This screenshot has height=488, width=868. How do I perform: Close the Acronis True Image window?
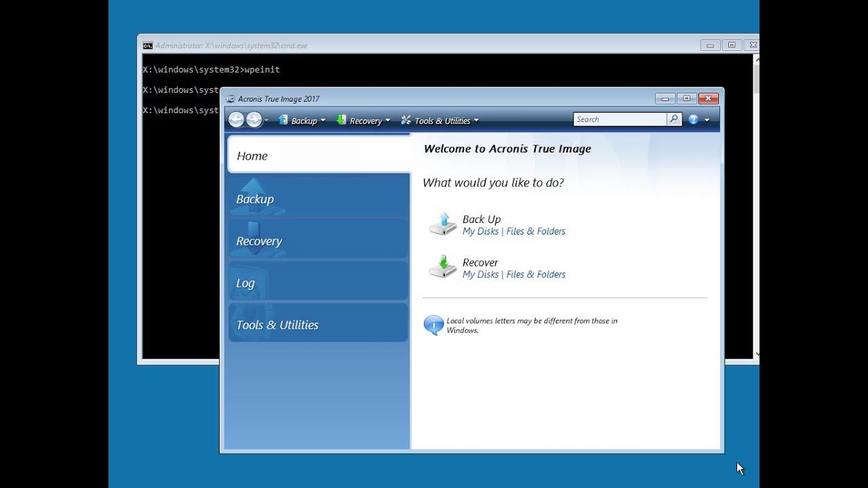click(x=708, y=98)
